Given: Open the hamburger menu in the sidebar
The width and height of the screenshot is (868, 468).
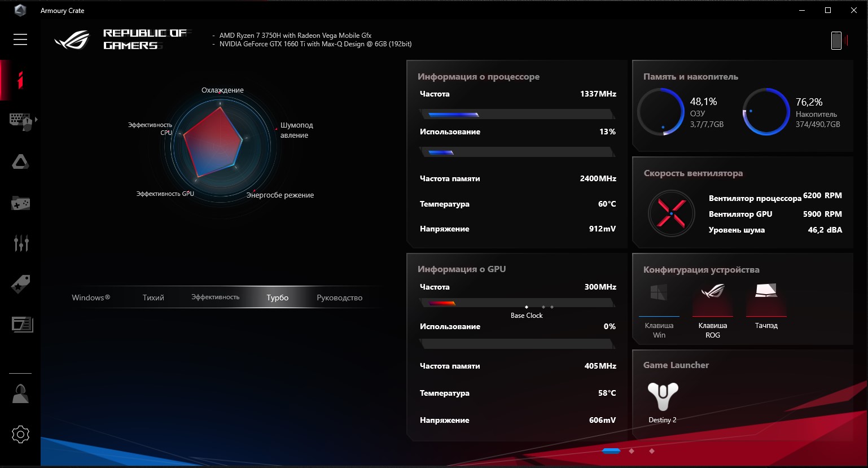Looking at the screenshot, I should (20, 39).
